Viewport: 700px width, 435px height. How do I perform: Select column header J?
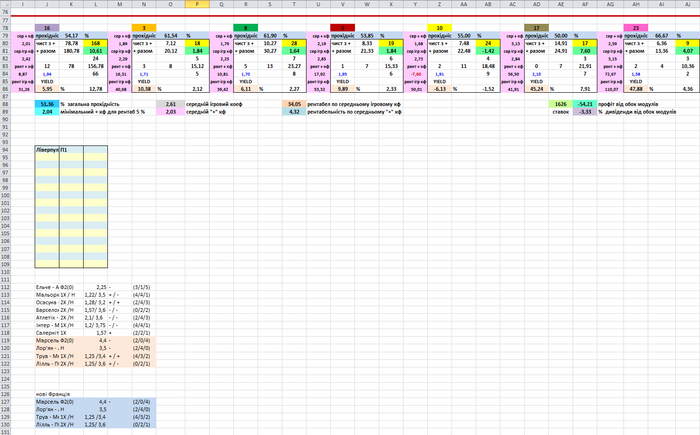(47, 4)
